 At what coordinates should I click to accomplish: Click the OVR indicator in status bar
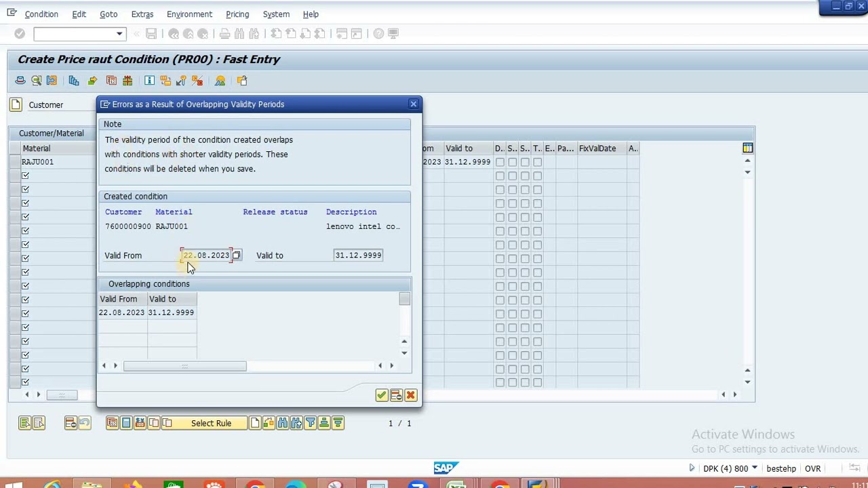click(x=812, y=468)
